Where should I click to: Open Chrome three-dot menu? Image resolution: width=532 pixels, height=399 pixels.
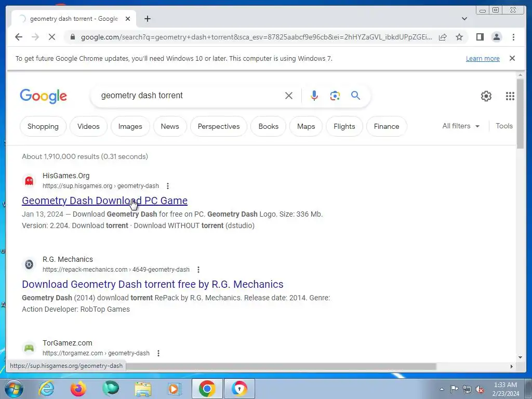point(513,37)
